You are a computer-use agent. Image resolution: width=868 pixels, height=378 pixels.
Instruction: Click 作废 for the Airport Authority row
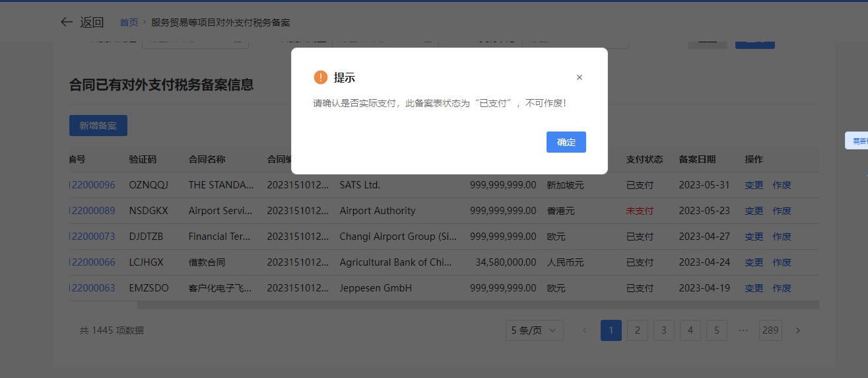(782, 211)
